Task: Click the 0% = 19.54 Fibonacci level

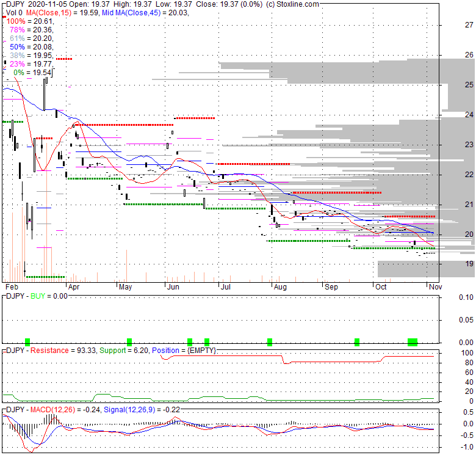Action: pos(32,72)
